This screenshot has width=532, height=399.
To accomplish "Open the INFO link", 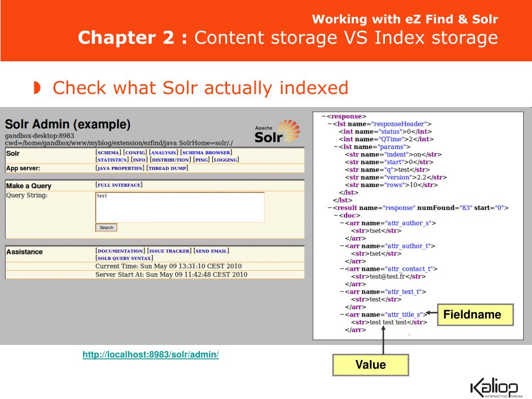I will coord(139,160).
